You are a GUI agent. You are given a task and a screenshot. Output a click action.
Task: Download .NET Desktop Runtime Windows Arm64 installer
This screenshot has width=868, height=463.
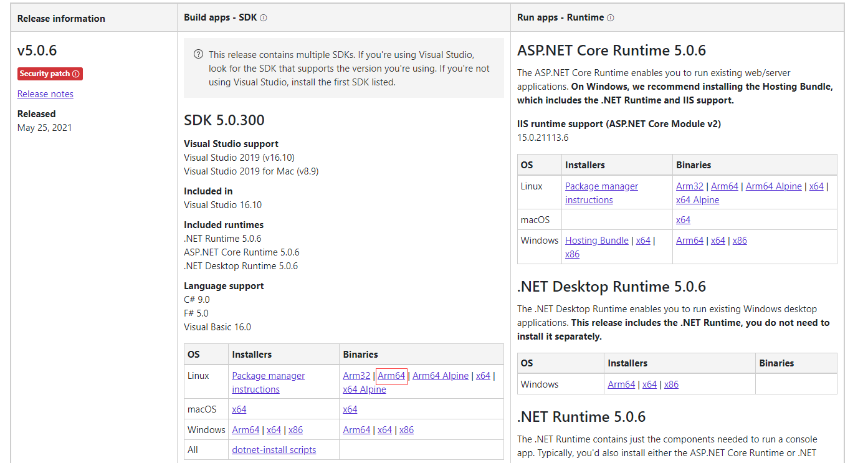[621, 384]
